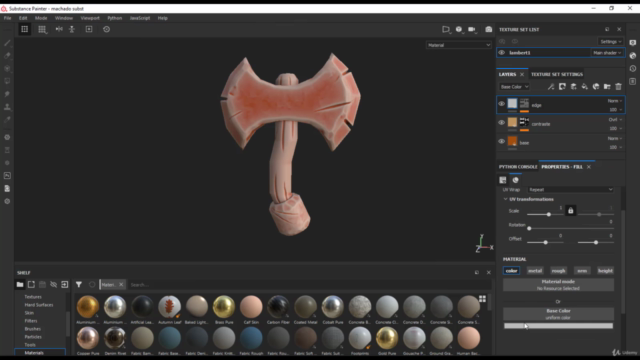Collapse the UV transformations section

point(505,199)
